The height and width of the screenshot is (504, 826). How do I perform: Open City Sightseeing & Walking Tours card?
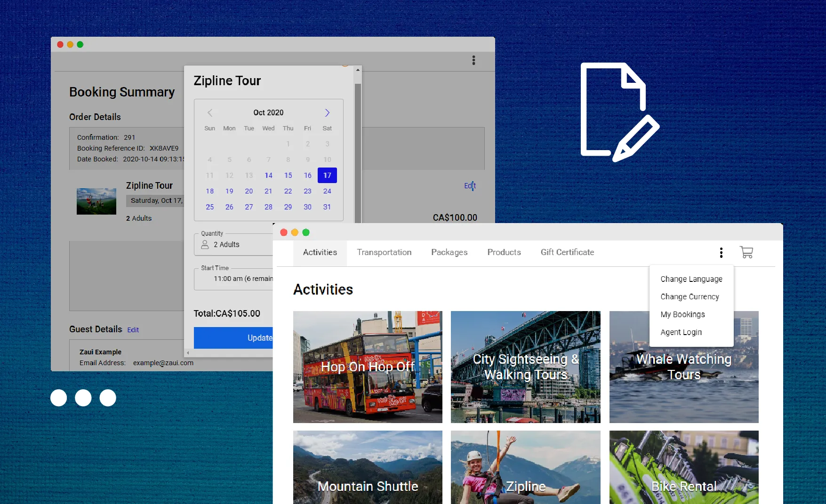[x=526, y=367]
